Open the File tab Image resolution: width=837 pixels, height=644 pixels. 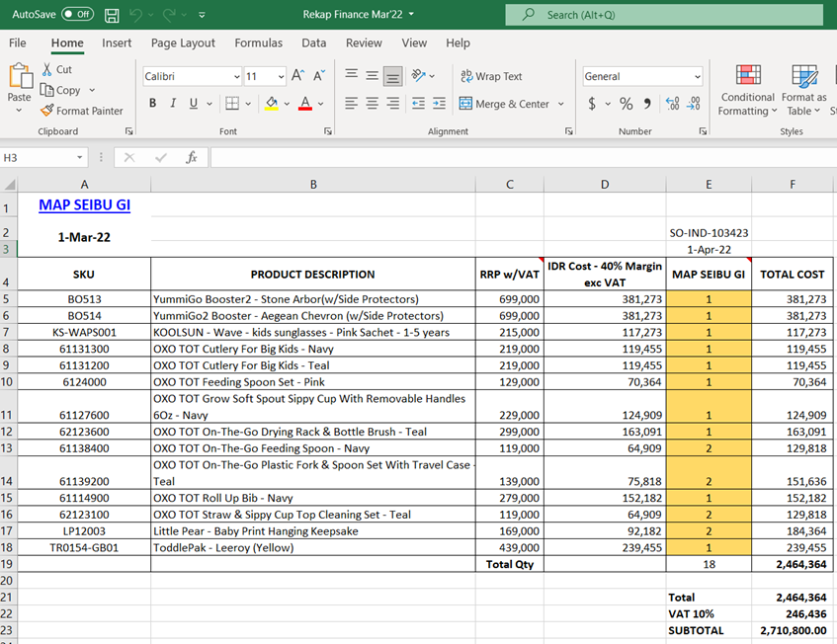click(x=17, y=42)
